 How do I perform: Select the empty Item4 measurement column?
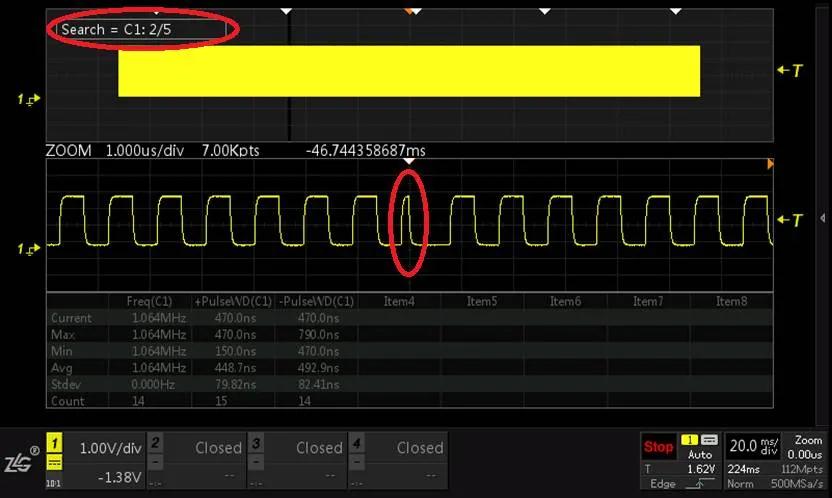[x=399, y=301]
